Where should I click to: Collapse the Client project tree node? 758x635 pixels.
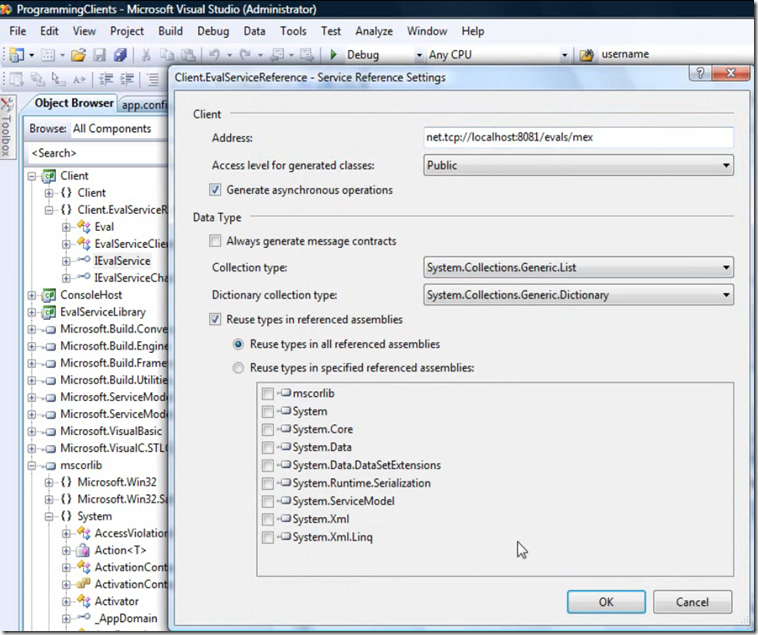point(31,176)
